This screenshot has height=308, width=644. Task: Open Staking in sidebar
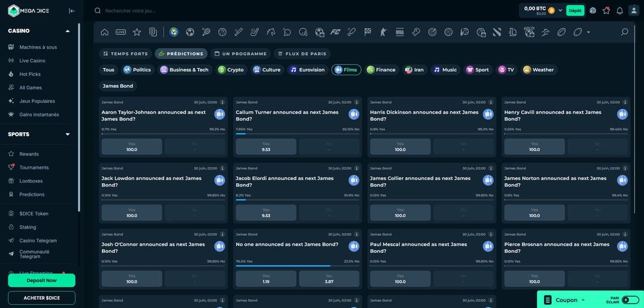click(x=27, y=227)
